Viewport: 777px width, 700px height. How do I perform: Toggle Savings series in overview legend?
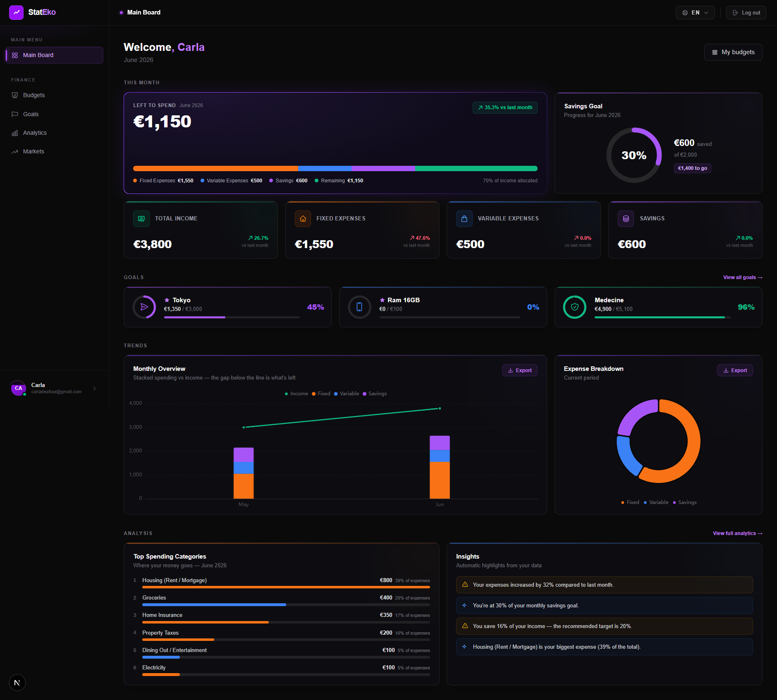click(x=375, y=394)
